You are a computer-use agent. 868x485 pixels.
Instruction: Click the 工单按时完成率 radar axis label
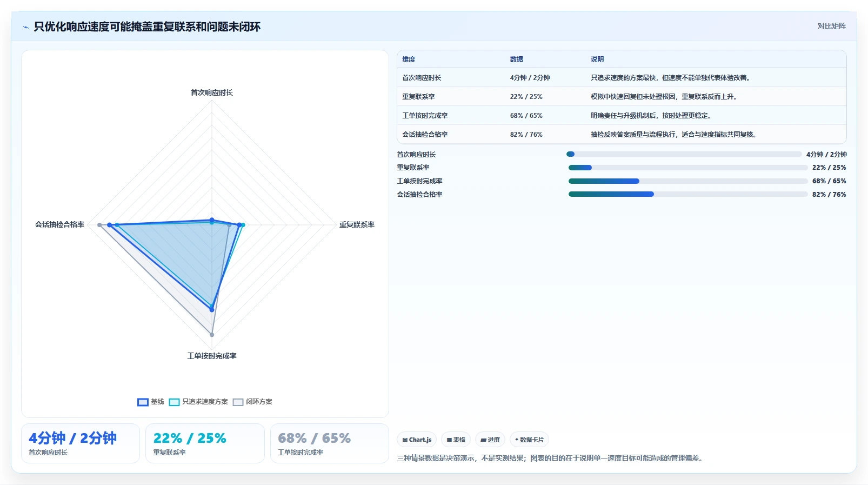pos(212,356)
